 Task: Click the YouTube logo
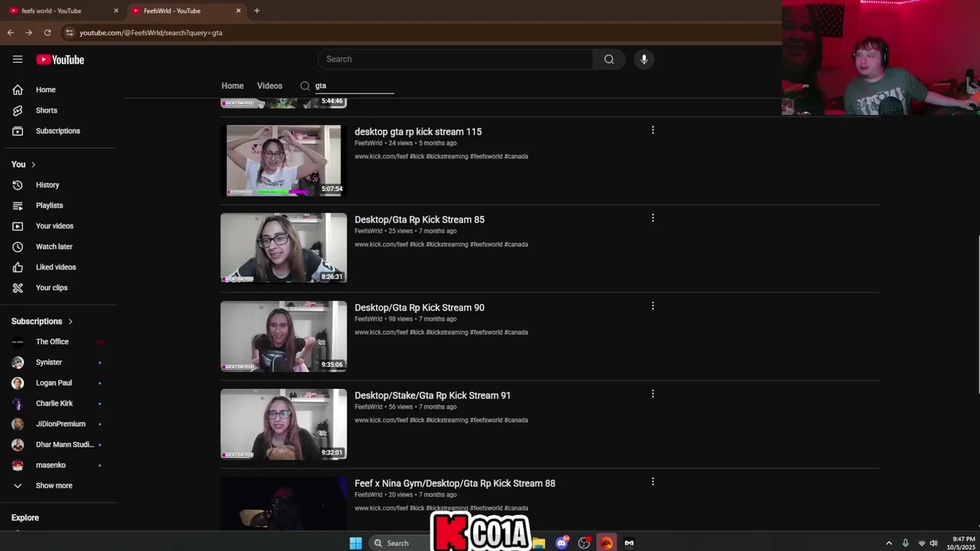tap(60, 60)
